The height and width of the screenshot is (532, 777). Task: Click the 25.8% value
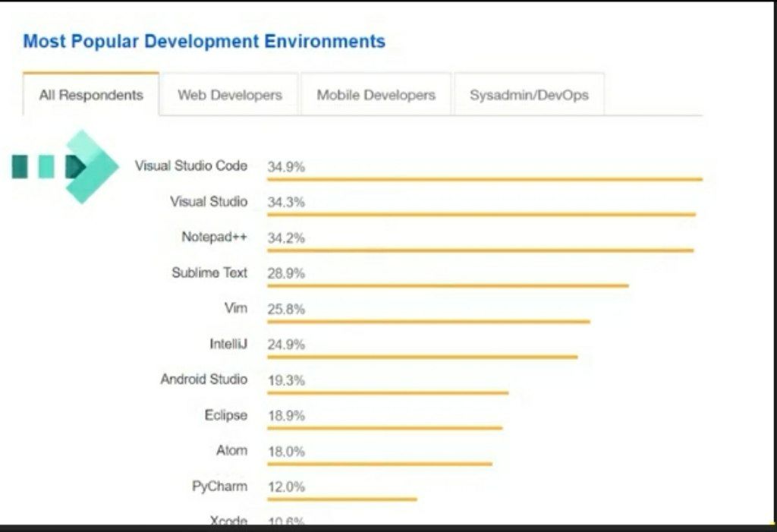(x=286, y=310)
